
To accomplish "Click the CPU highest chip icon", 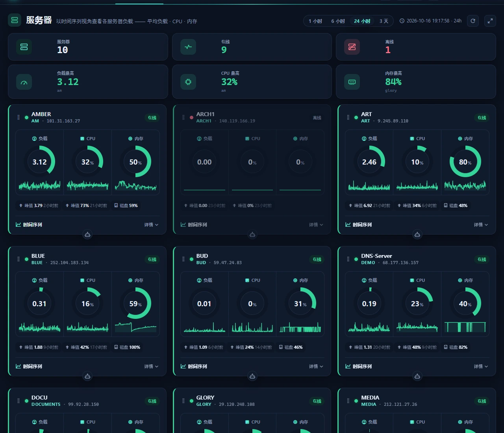I will (188, 82).
